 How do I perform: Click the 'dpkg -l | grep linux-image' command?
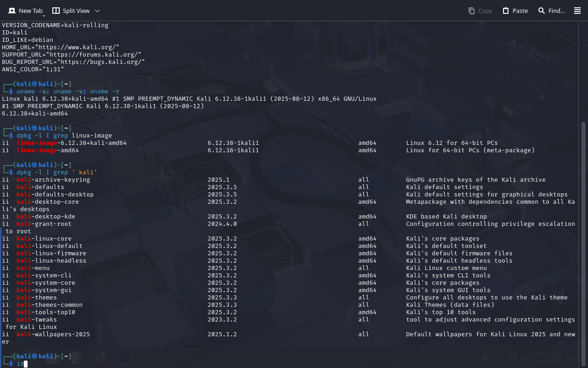tap(64, 136)
